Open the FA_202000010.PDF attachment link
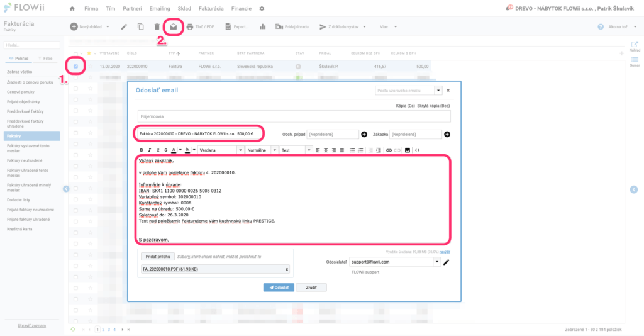Image resolution: width=644 pixels, height=336 pixels. pos(170,269)
